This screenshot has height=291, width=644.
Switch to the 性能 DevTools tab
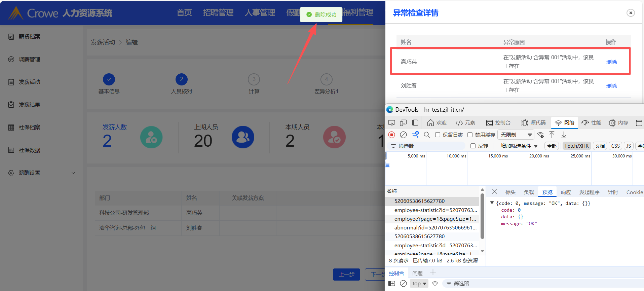point(592,123)
